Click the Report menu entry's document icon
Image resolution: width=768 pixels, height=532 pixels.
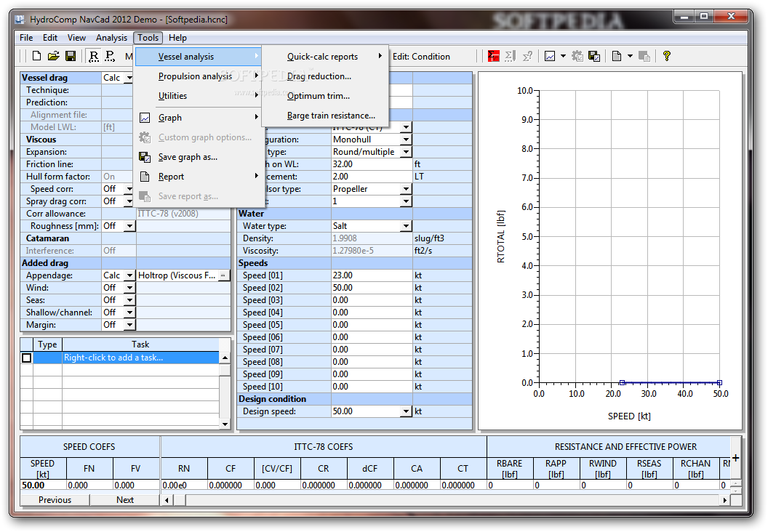click(145, 177)
